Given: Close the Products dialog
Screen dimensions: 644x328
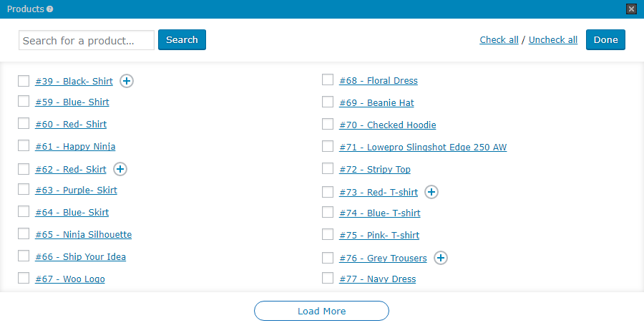Looking at the screenshot, I should click(x=631, y=9).
